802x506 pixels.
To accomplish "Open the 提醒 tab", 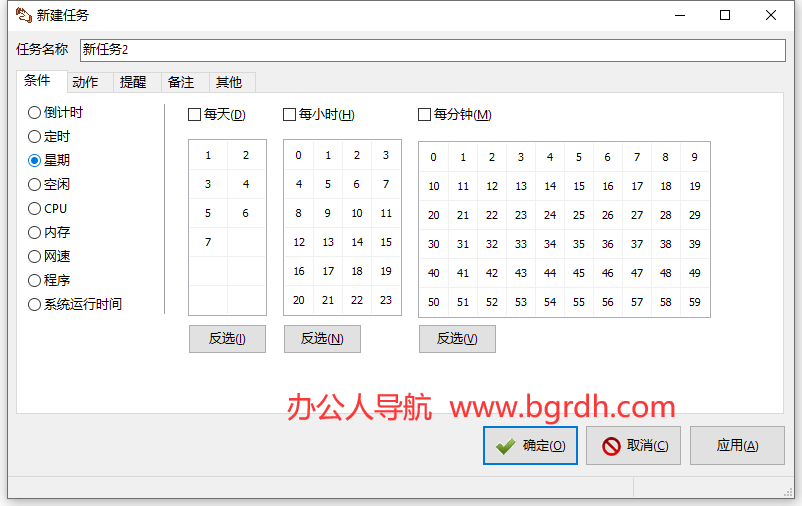I will pyautogui.click(x=133, y=82).
